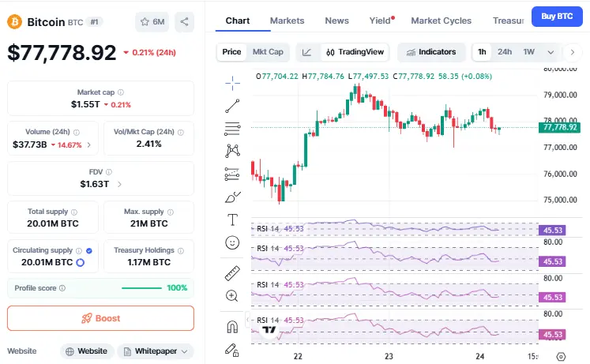The image size is (590, 364).
Task: Open the Fibonacci retracement tool
Action: point(232,129)
